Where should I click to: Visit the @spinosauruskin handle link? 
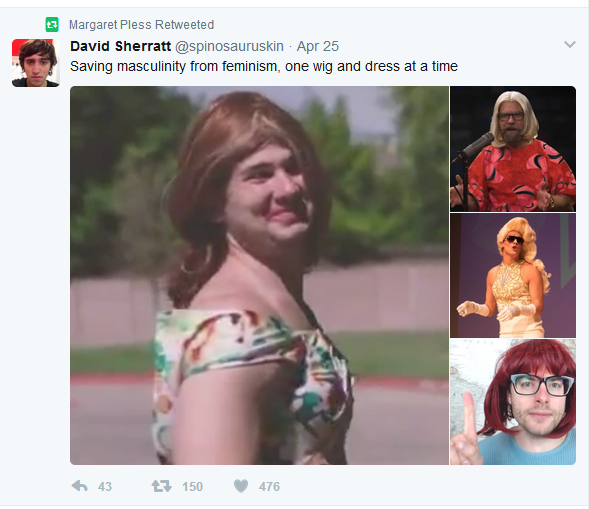229,46
